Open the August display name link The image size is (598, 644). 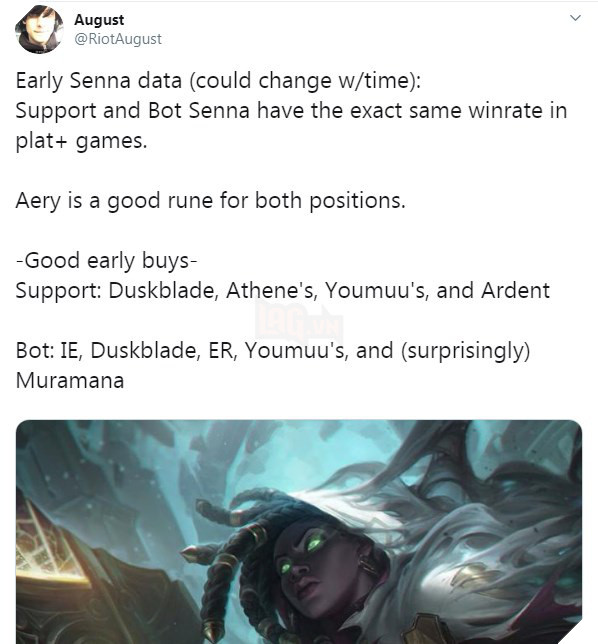(99, 20)
